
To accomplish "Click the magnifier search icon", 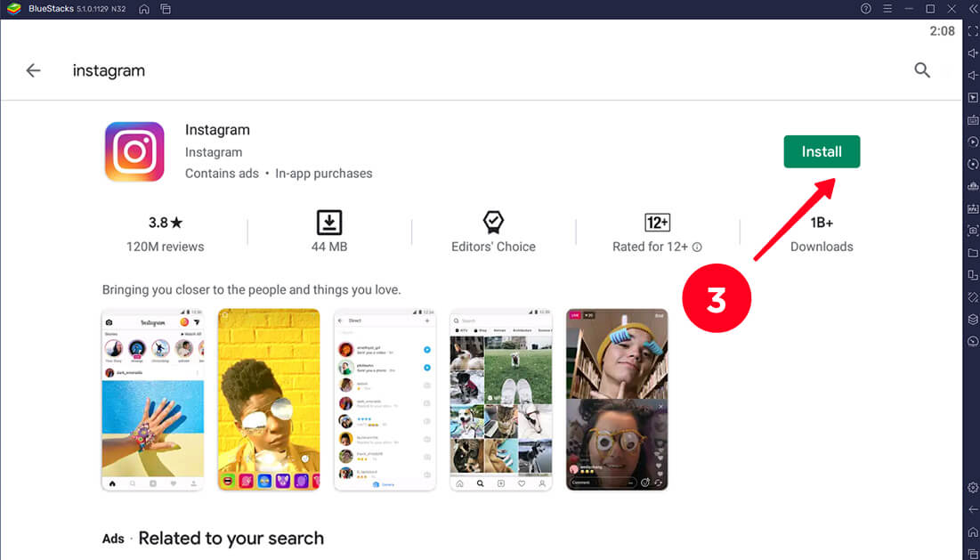I will pyautogui.click(x=922, y=70).
